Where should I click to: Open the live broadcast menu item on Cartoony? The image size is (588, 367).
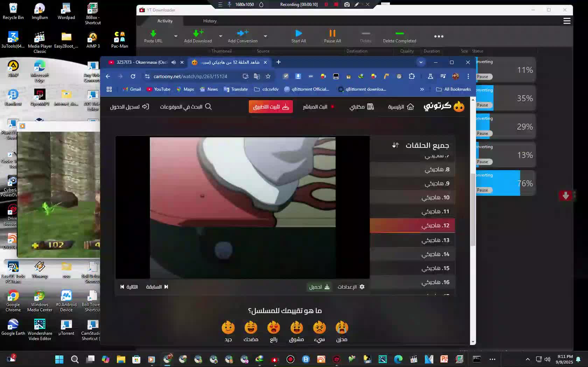point(318,107)
